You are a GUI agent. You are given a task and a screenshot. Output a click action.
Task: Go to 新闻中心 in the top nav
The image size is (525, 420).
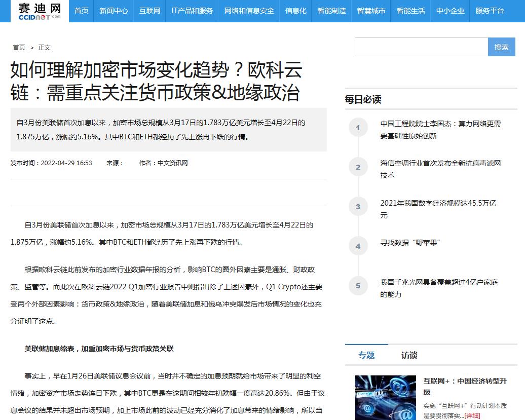click(114, 11)
